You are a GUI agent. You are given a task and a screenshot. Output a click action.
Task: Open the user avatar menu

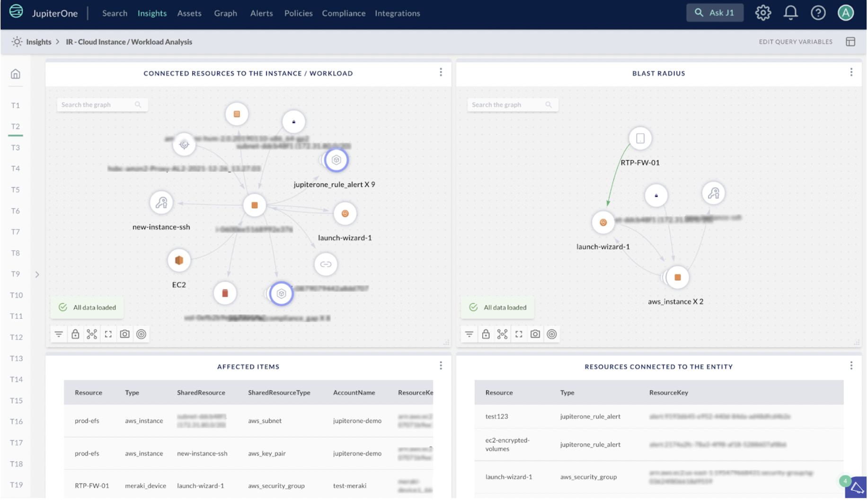tap(846, 13)
